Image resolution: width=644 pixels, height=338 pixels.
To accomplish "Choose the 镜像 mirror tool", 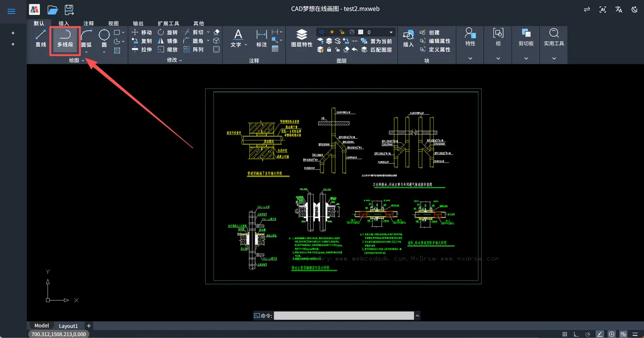I will [167, 41].
